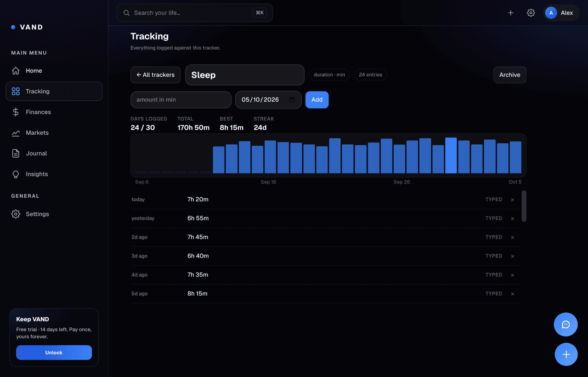Click Alex's avatar circle
The height and width of the screenshot is (377, 588).
[x=551, y=13]
